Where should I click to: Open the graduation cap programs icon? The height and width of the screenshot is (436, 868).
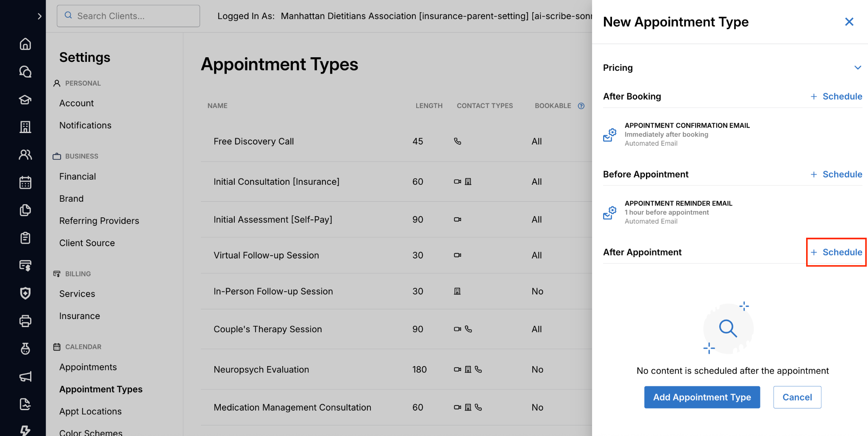coord(25,100)
